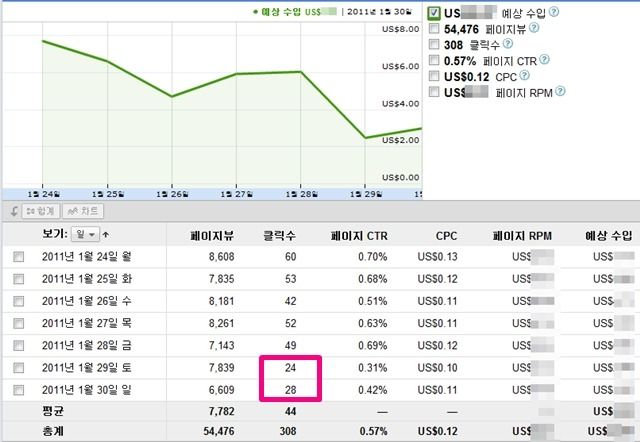
Task: Open help icon next to 예상 수입
Action: point(553,12)
